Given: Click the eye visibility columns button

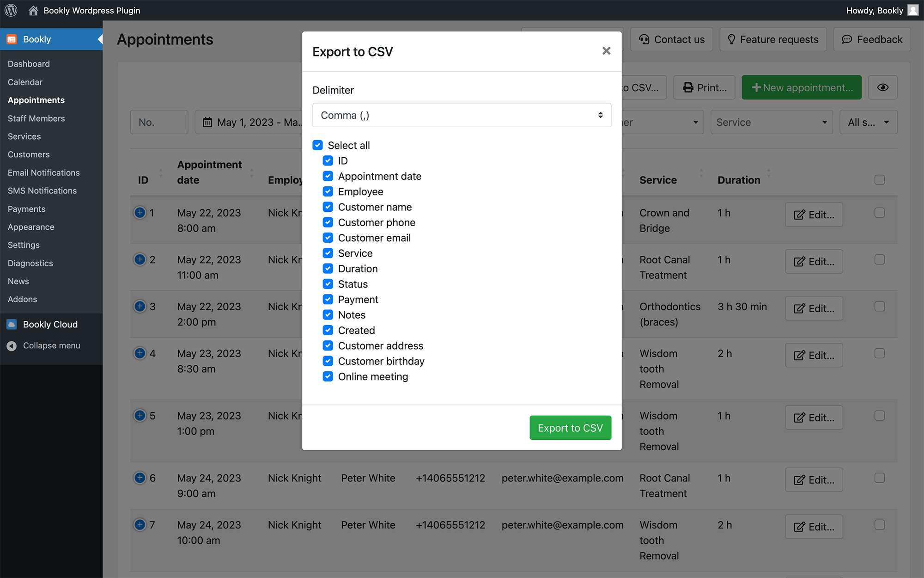Looking at the screenshot, I should (x=883, y=87).
